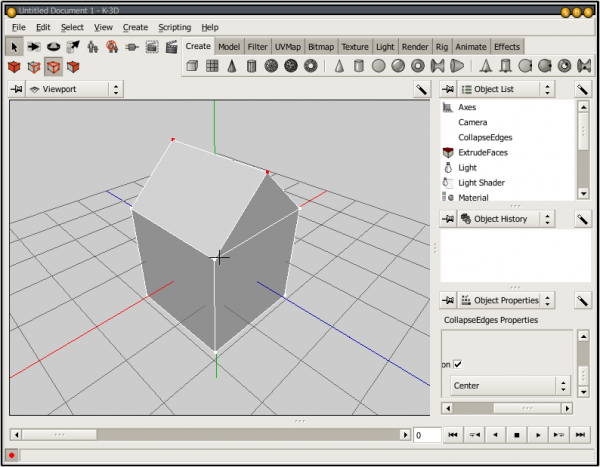
Task: Click the Stop playback button
Action: click(517, 435)
